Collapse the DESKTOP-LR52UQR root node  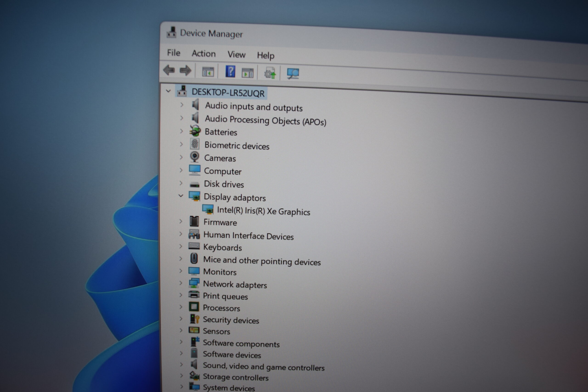point(168,91)
